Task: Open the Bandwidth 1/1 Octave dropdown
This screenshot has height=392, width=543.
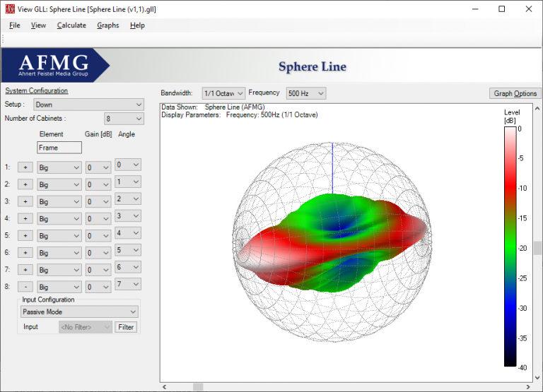Action: (x=223, y=93)
